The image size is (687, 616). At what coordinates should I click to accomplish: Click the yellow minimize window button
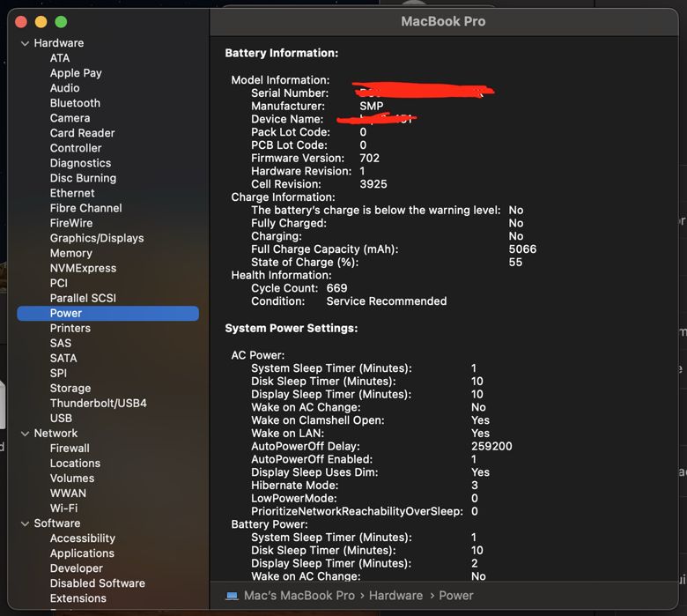pyautogui.click(x=41, y=21)
